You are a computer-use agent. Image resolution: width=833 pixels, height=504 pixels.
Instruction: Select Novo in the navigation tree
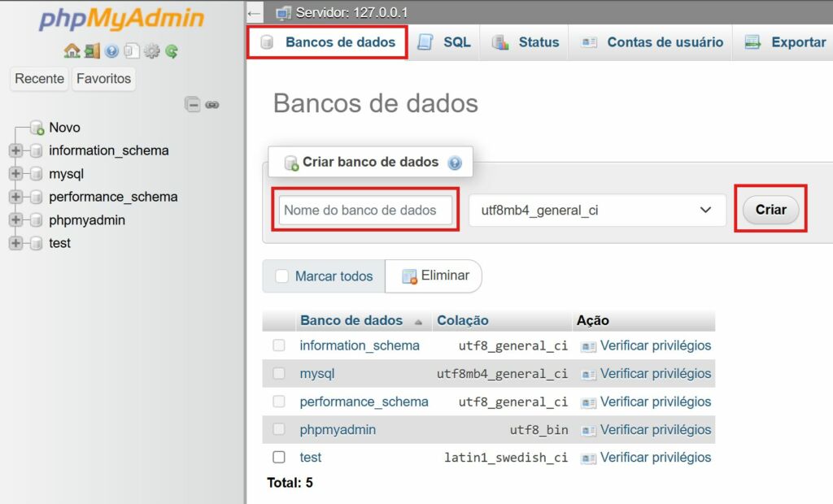coord(64,128)
